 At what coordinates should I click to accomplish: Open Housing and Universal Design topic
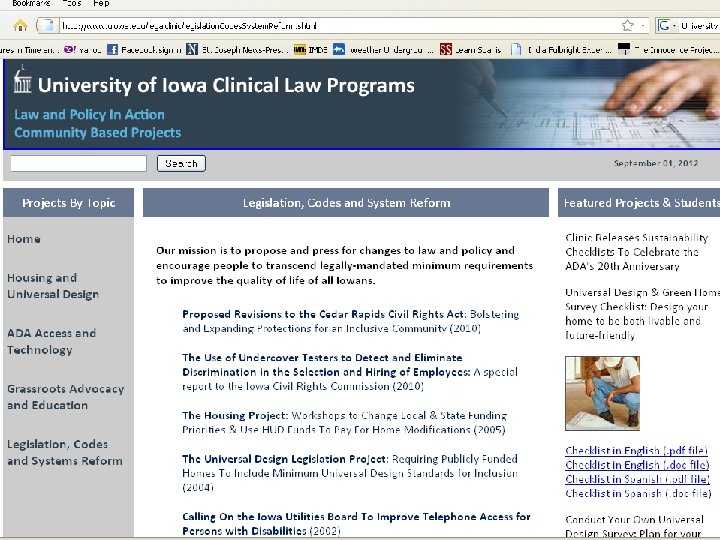(53, 286)
